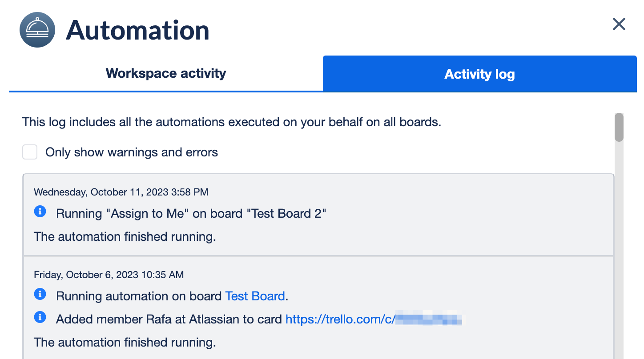This screenshot has height=359, width=644.
Task: Click the 'Running "Assign to Me"' log line
Action: pos(191,214)
